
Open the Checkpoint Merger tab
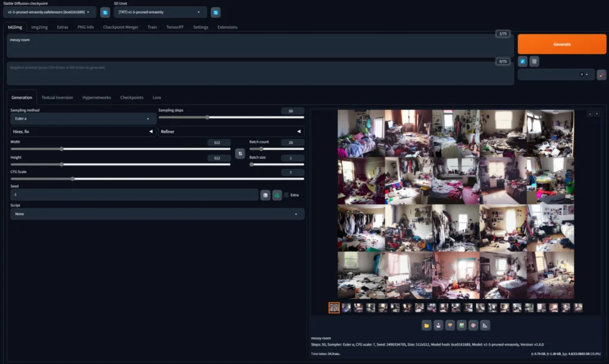point(121,27)
